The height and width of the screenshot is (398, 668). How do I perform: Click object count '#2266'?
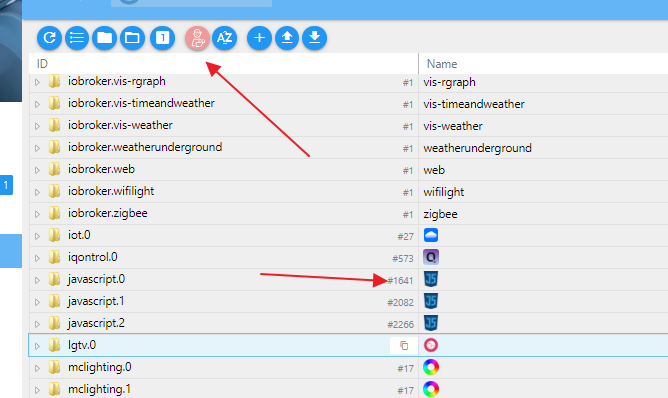400,325
